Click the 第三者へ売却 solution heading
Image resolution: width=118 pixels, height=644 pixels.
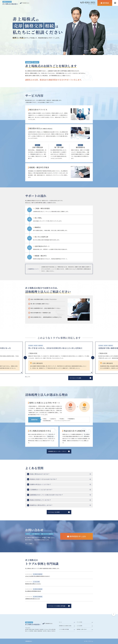coord(59,147)
